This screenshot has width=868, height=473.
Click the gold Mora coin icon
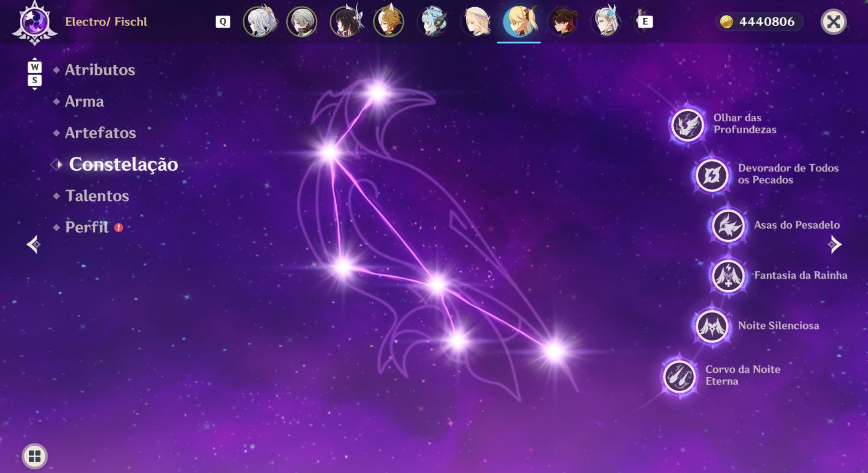[727, 22]
